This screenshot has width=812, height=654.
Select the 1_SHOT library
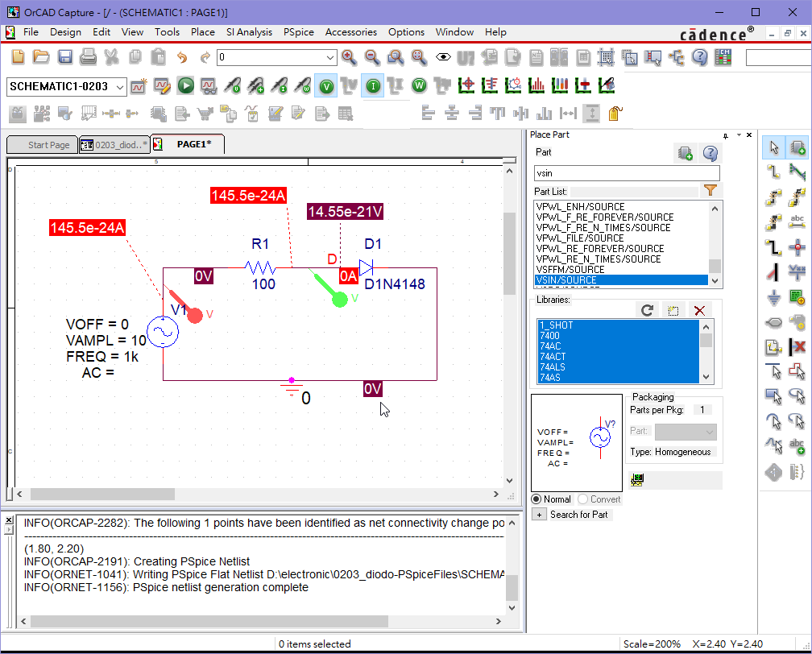pos(619,325)
